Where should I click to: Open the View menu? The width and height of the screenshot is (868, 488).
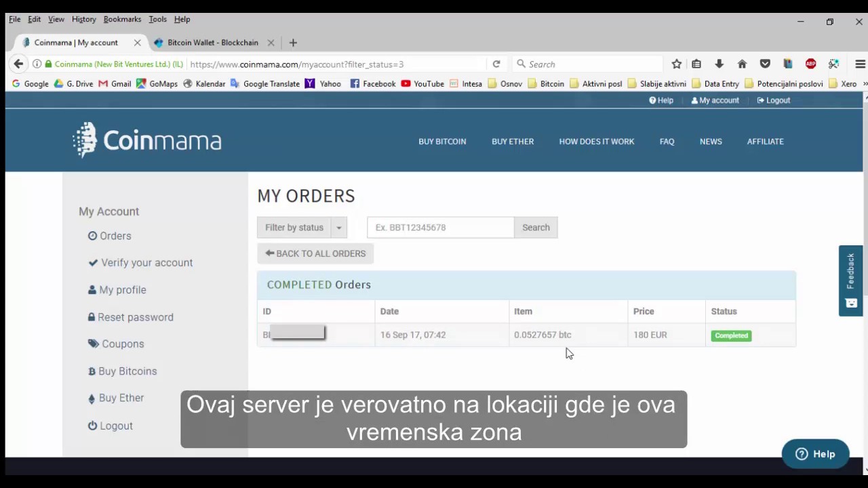tap(56, 19)
